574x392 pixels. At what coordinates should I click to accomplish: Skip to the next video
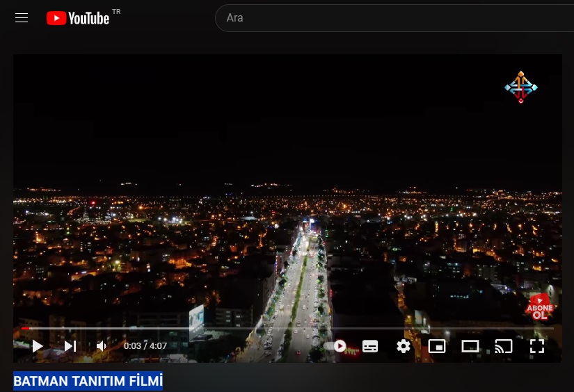70,346
